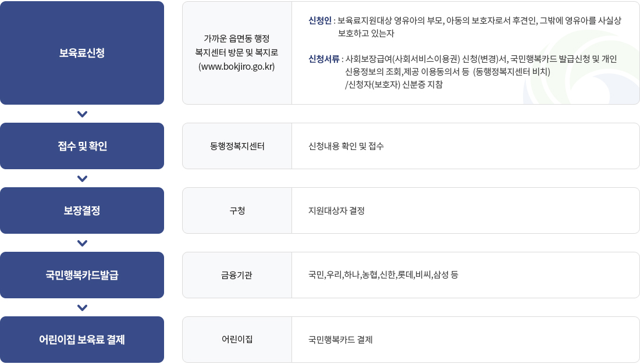Open the www.bokjiro.go.kr address text
640x364 pixels.
click(x=237, y=66)
